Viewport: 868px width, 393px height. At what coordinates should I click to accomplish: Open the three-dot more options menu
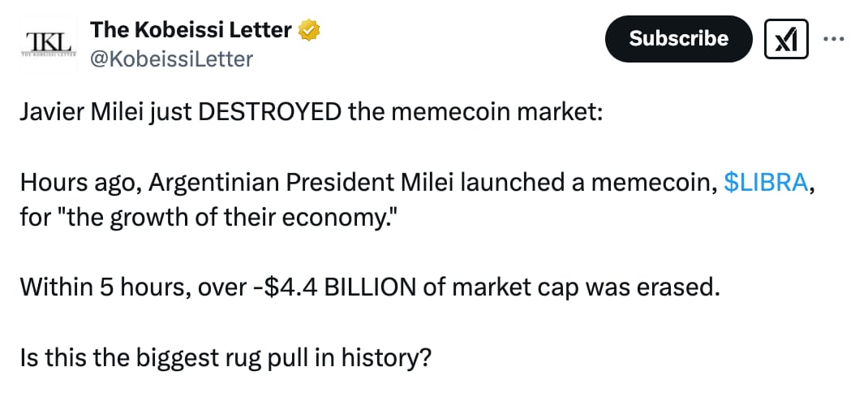(x=834, y=38)
